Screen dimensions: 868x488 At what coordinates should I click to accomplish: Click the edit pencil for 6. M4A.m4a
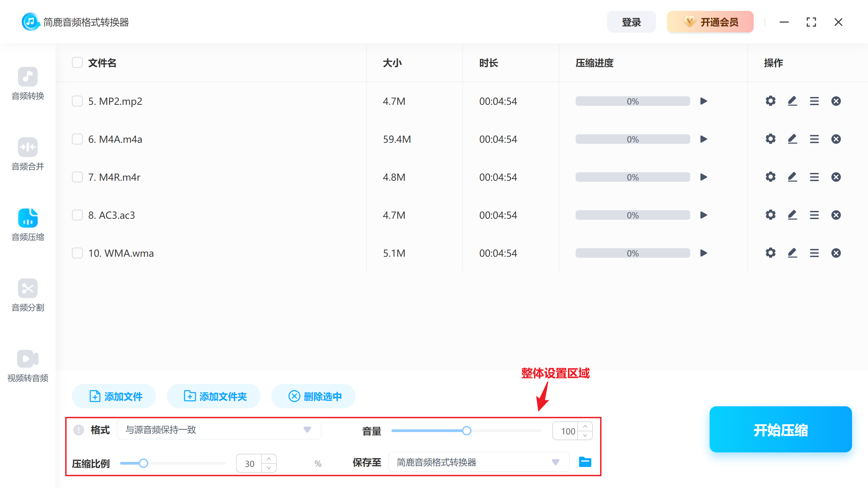point(792,139)
